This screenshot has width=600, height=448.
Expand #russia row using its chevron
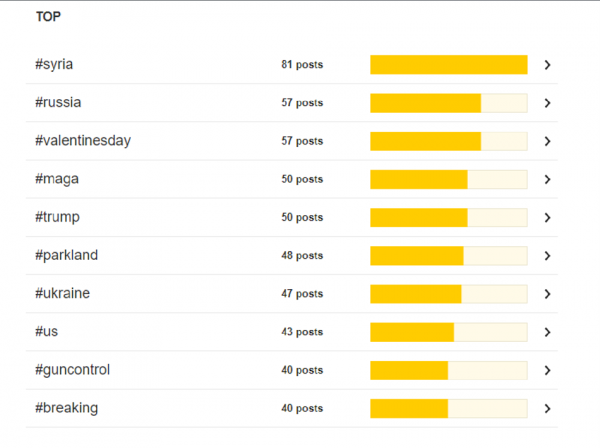click(x=548, y=103)
